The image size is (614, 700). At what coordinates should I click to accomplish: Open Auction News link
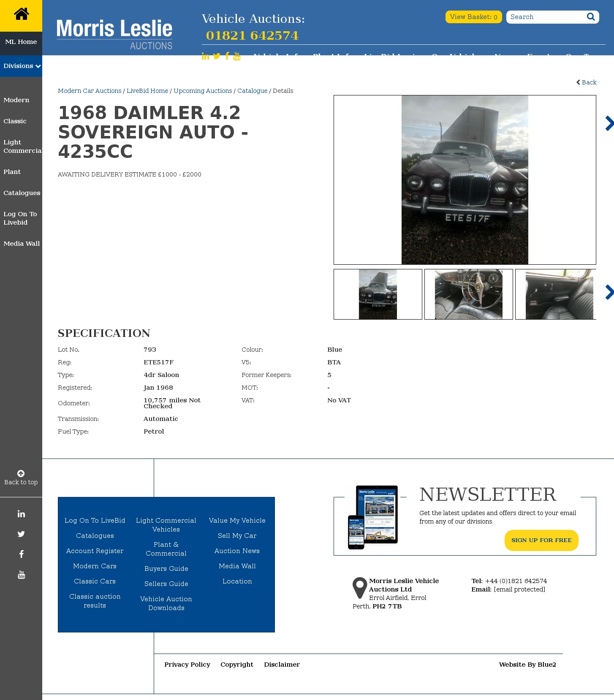point(237,551)
